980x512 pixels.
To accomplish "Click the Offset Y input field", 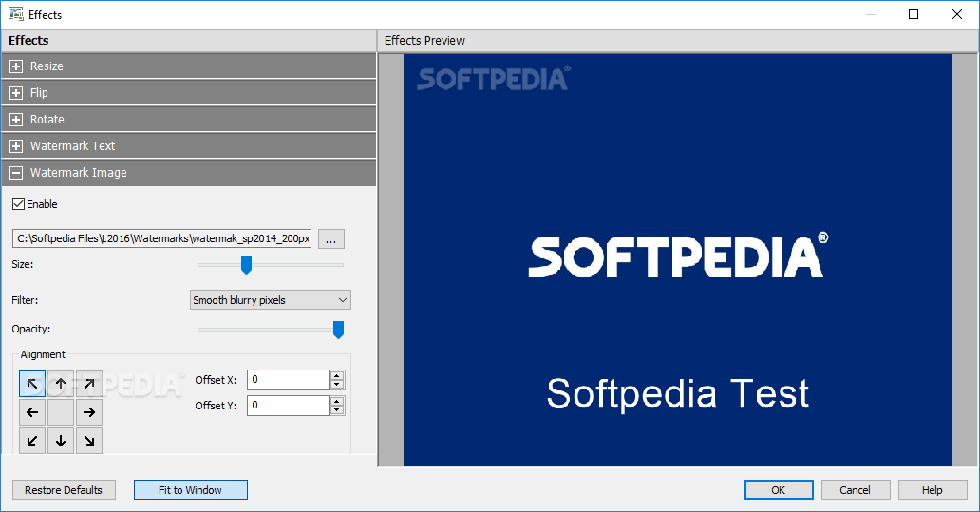I will click(288, 405).
